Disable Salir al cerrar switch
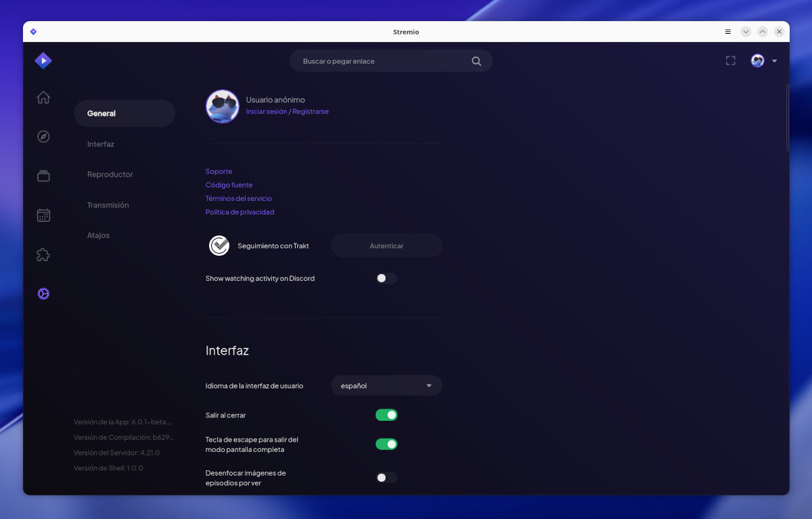This screenshot has height=519, width=812. click(x=386, y=415)
